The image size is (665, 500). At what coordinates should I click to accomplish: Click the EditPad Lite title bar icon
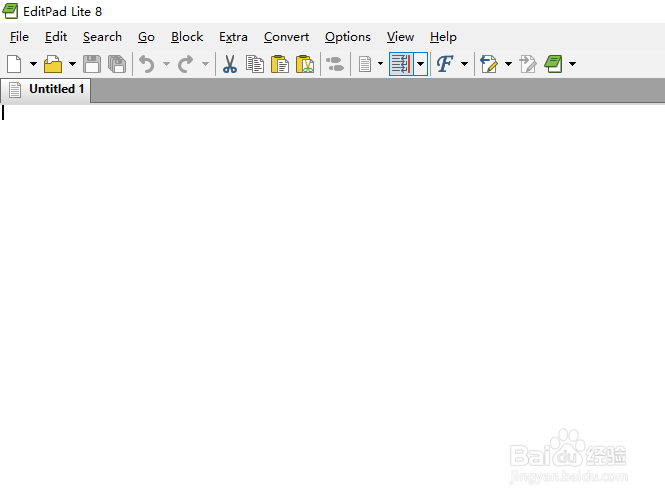click(x=10, y=11)
